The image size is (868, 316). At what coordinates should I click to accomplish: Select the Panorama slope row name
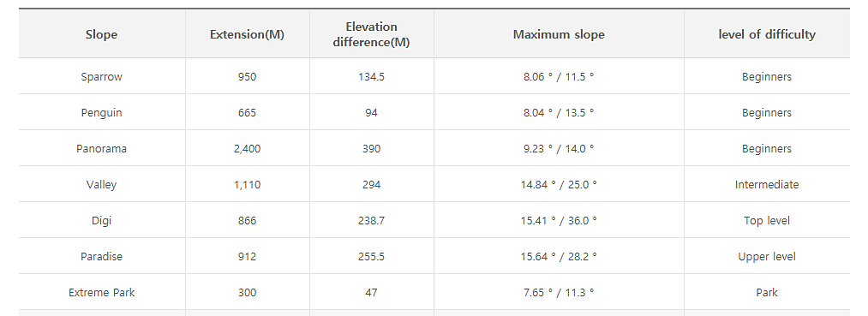pos(101,149)
